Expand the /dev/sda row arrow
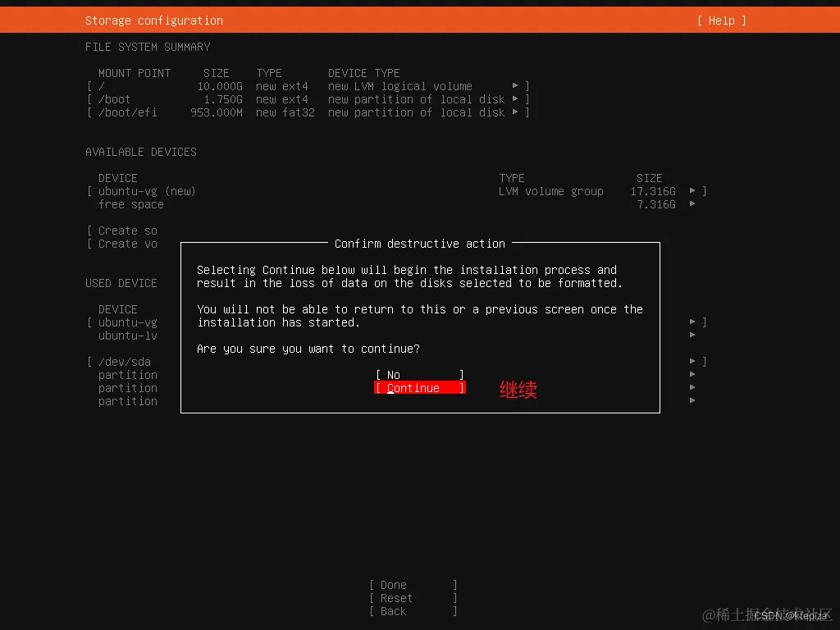The width and height of the screenshot is (840, 630). coord(692,362)
